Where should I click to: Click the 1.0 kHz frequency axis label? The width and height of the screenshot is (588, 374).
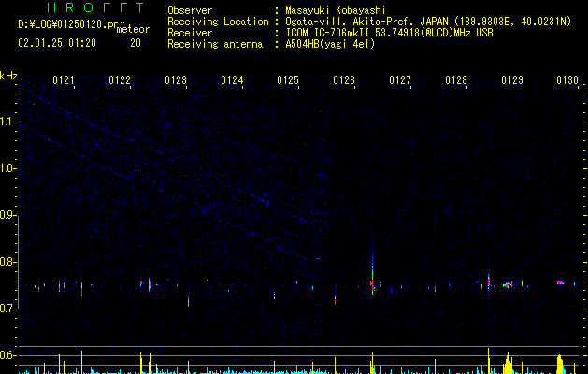point(7,168)
